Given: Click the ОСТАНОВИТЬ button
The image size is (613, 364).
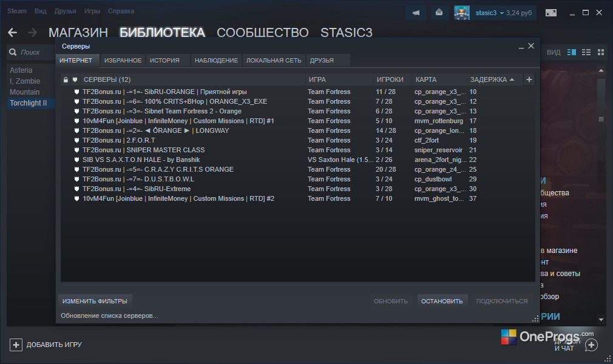Looking at the screenshot, I should [x=442, y=301].
